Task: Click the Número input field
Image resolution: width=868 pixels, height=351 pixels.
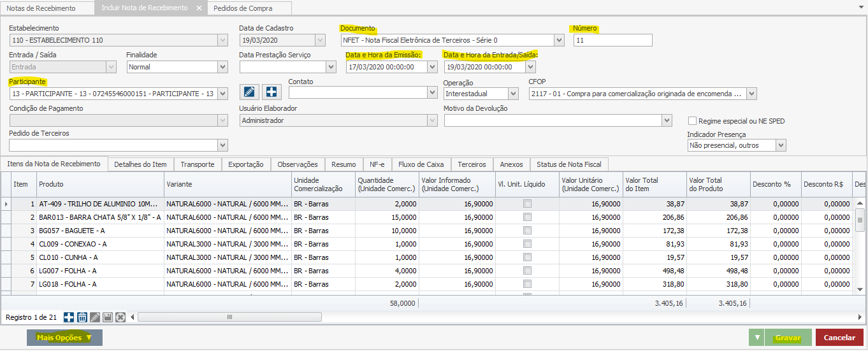Action: point(612,40)
